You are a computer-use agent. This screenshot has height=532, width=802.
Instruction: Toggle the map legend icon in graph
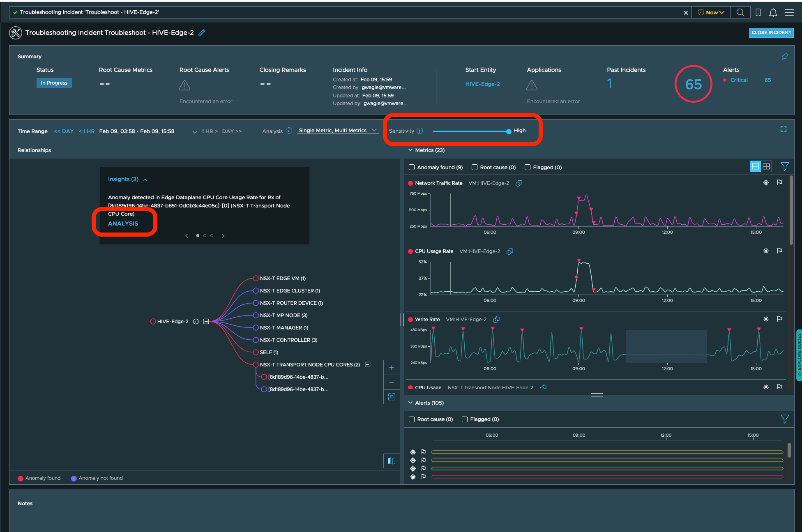click(392, 461)
